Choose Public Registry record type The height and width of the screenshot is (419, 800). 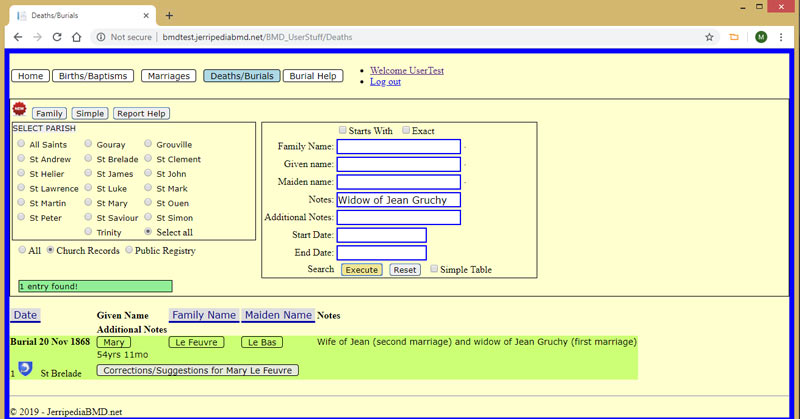(x=128, y=251)
